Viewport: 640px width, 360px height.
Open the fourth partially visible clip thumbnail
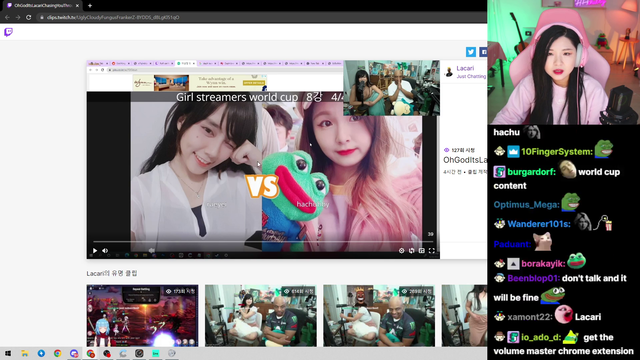[464, 316]
